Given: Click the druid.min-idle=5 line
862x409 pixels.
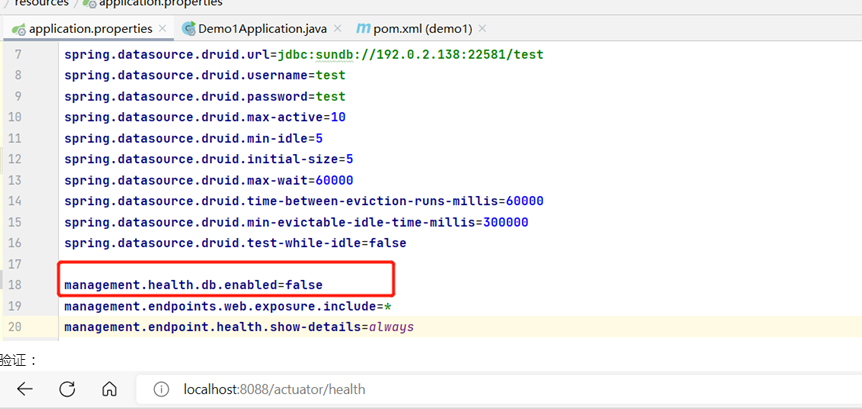Looking at the screenshot, I should coord(194,138).
